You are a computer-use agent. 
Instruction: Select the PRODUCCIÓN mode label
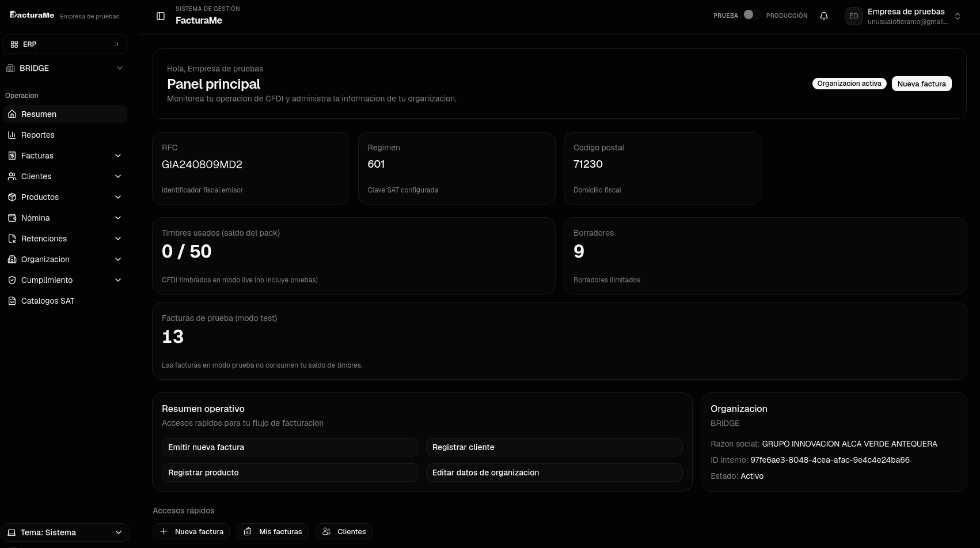pyautogui.click(x=787, y=16)
